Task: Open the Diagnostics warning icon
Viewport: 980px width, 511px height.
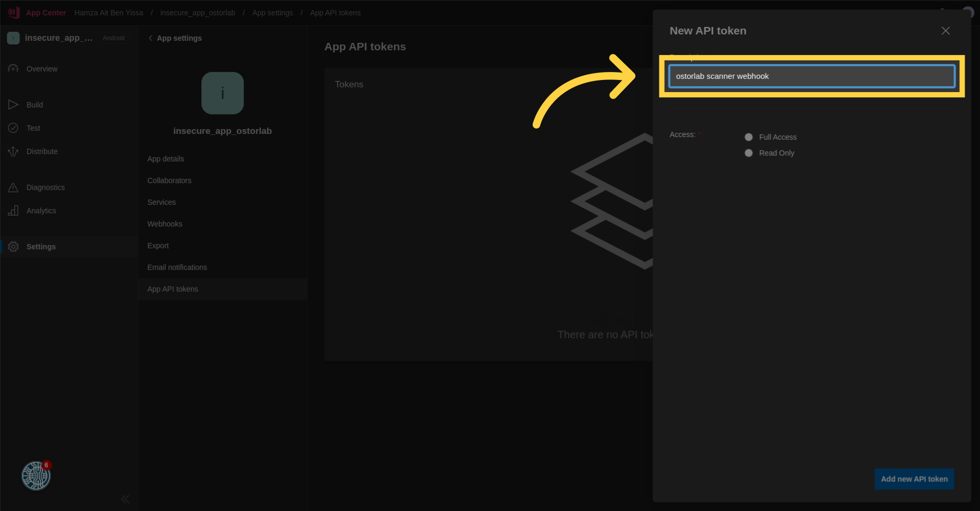Action: [x=13, y=187]
